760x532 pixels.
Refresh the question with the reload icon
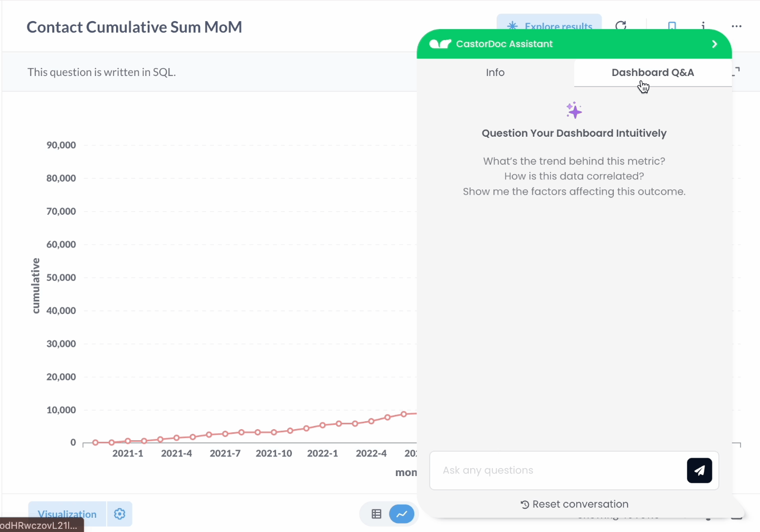tap(621, 25)
